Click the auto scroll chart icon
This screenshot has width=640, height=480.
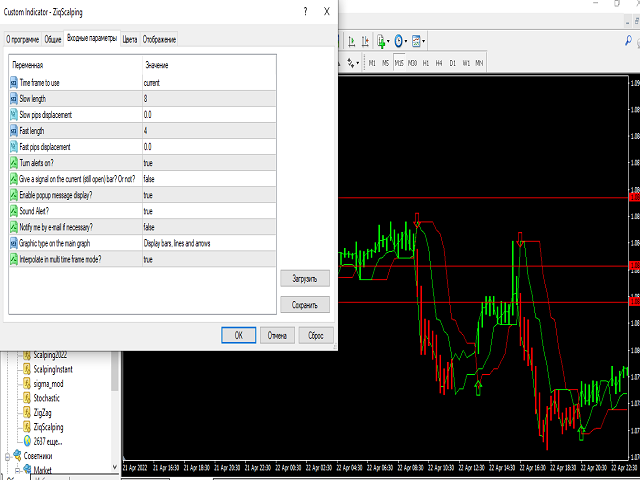tap(351, 41)
